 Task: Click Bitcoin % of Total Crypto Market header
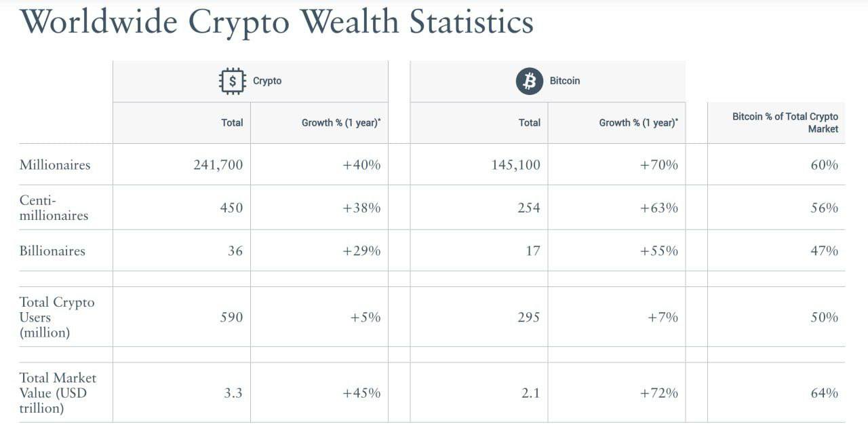pos(785,123)
